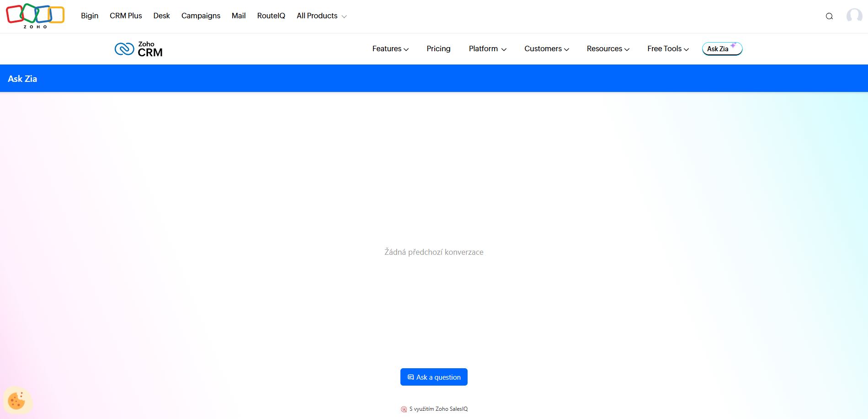
Task: Click the Zoho SalesIQ logo icon
Action: coord(404,409)
